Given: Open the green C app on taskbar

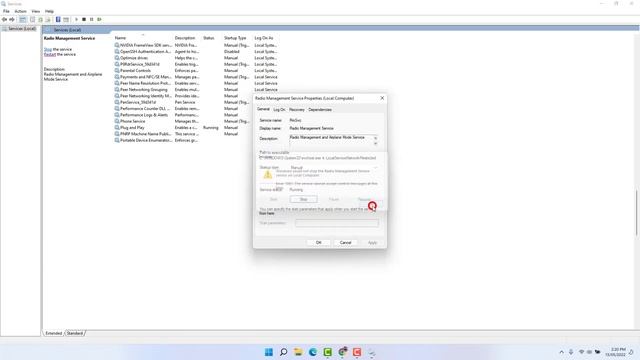Looking at the screenshot, I should [327, 352].
